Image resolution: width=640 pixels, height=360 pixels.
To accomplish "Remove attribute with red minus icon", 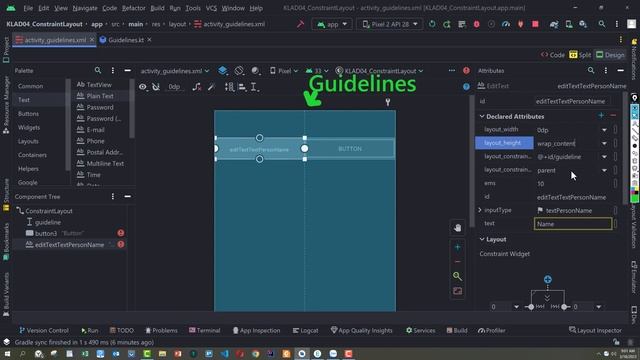I will [613, 116].
